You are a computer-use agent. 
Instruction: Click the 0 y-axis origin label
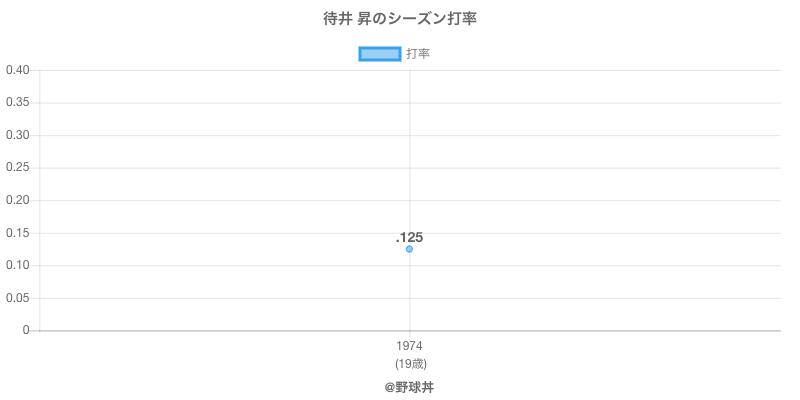point(27,330)
